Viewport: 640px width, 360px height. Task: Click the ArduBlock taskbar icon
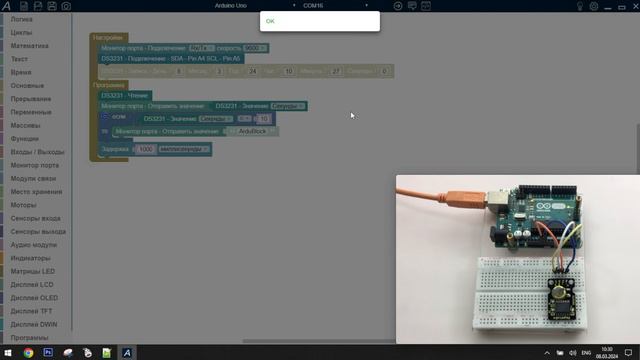click(127, 353)
